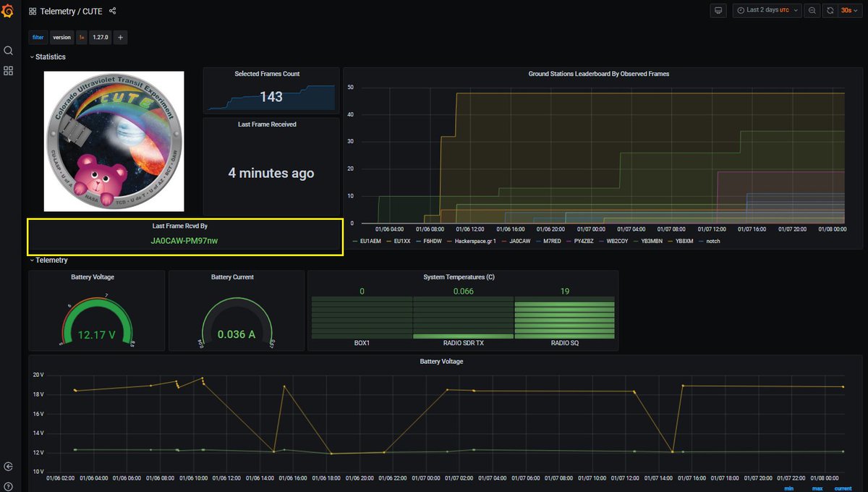Open the search icon in sidebar

point(9,51)
